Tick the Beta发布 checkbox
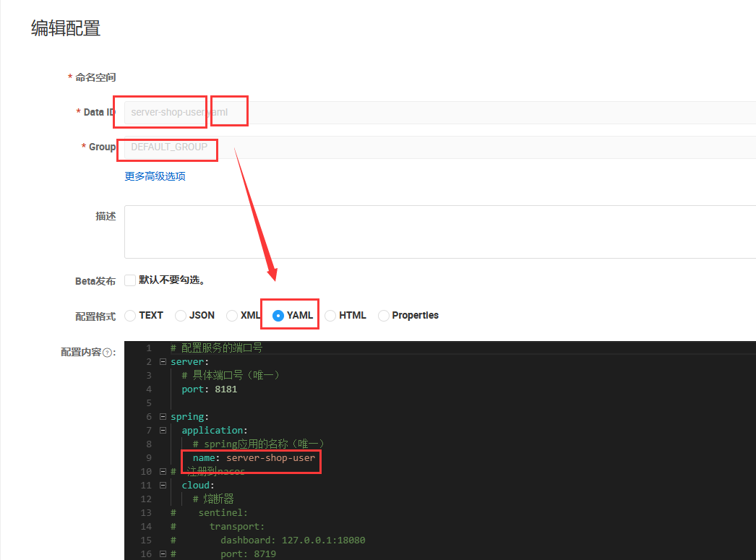Viewport: 756px width, 560px height. pyautogui.click(x=130, y=280)
